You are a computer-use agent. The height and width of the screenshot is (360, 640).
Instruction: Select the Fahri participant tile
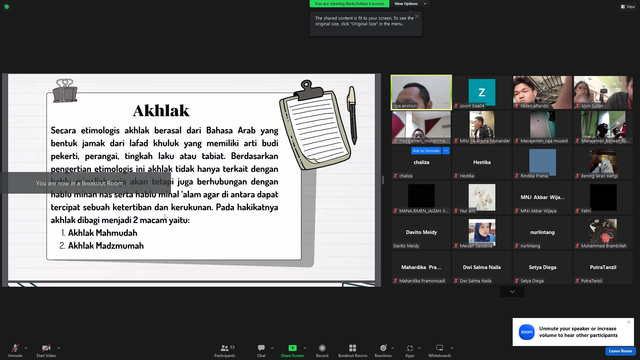tap(603, 198)
